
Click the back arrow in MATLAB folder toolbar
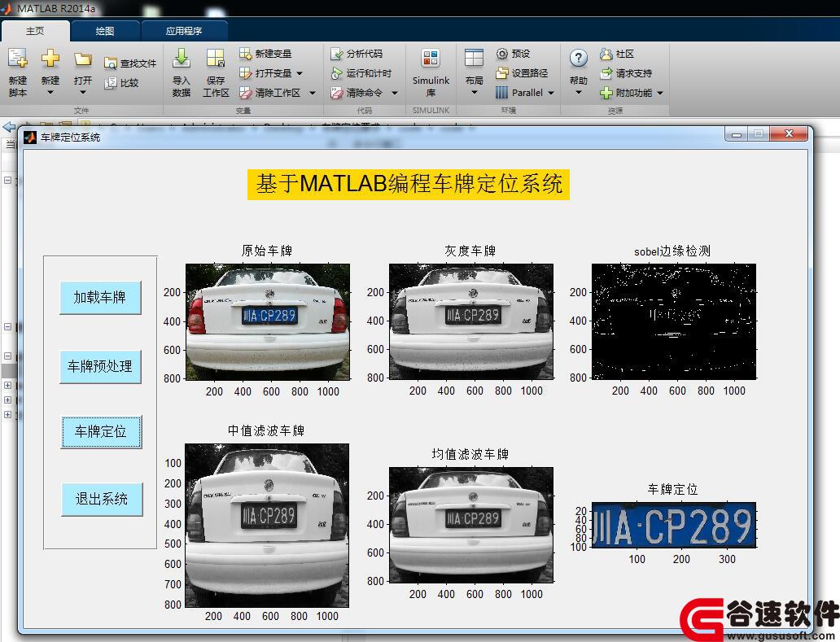(9, 126)
